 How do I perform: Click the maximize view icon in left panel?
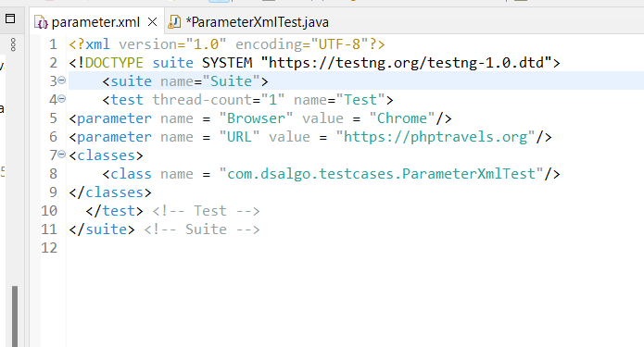coord(10,19)
